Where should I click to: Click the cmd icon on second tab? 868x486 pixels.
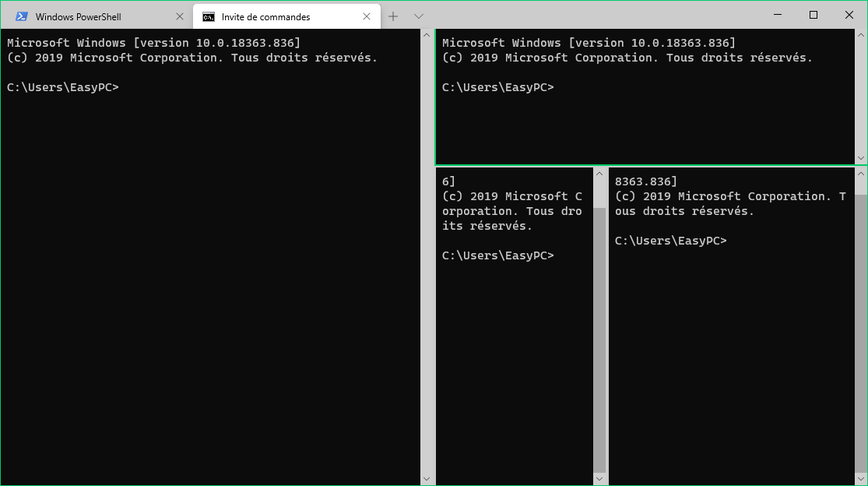[209, 17]
